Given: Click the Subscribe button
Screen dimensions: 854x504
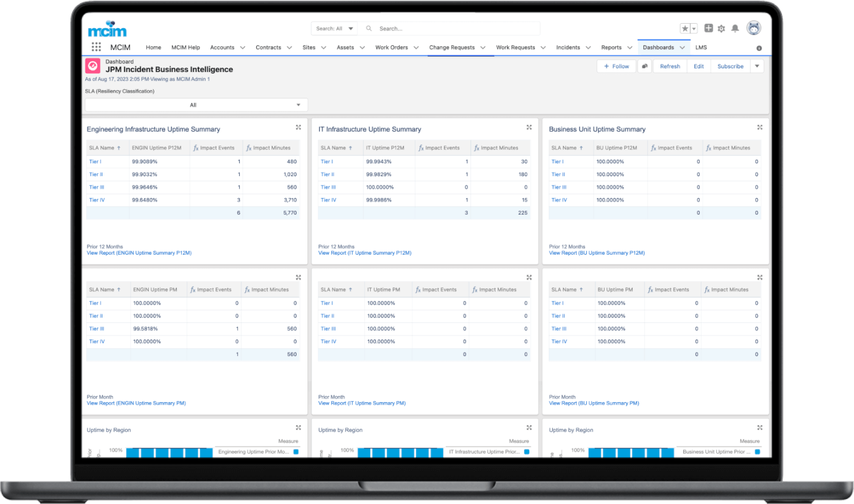Looking at the screenshot, I should click(x=730, y=66).
